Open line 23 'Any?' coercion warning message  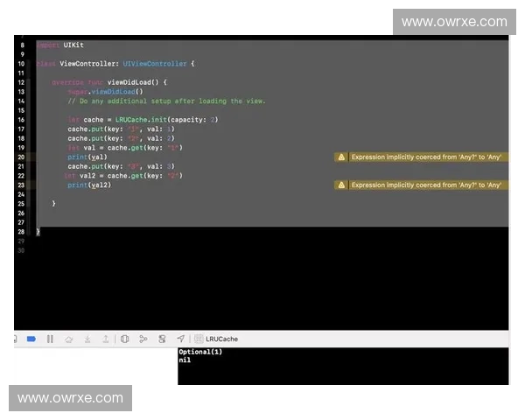426,185
